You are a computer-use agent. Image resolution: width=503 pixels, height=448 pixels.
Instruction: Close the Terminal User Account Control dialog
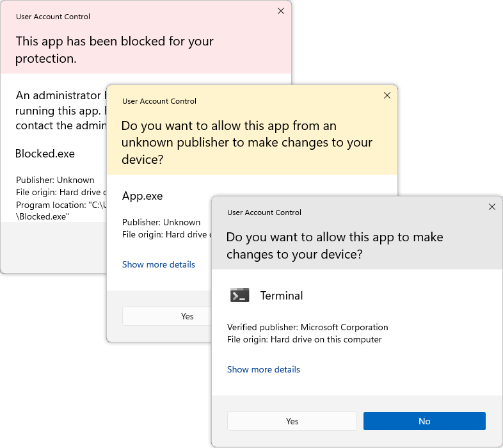[491, 207]
